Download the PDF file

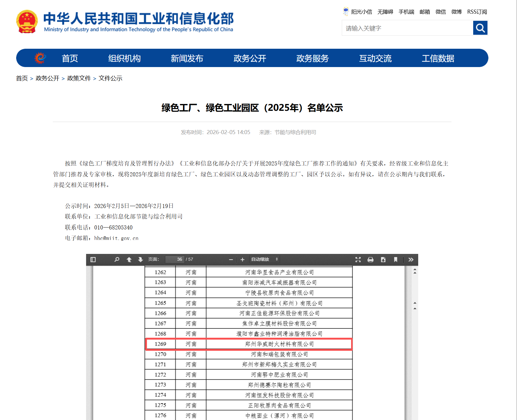point(383,260)
